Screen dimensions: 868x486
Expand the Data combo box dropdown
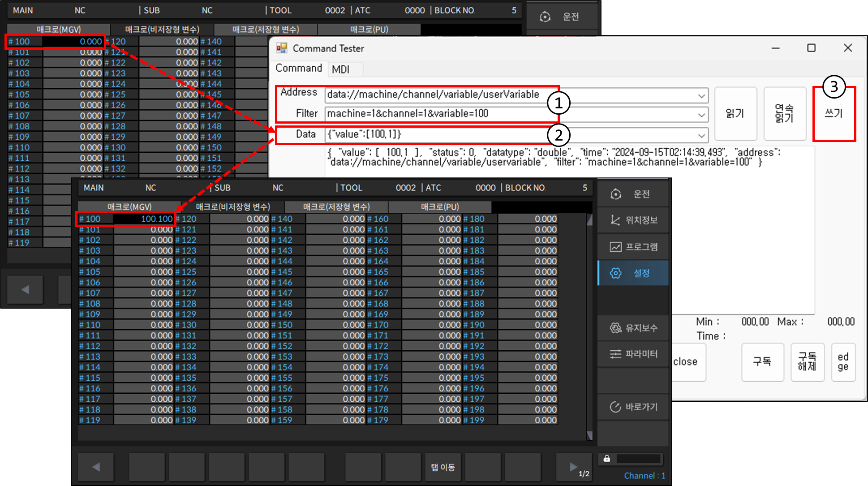pyautogui.click(x=701, y=135)
